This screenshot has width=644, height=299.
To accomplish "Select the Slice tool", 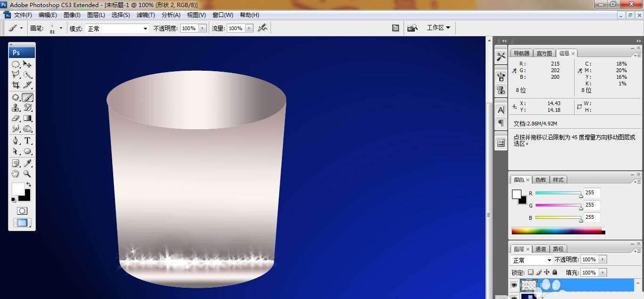I will 28,85.
